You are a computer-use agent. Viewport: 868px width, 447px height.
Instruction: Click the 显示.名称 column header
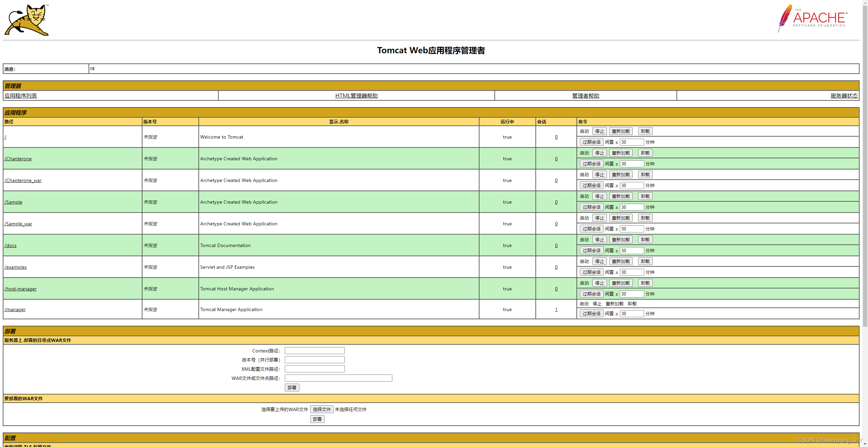(339, 122)
